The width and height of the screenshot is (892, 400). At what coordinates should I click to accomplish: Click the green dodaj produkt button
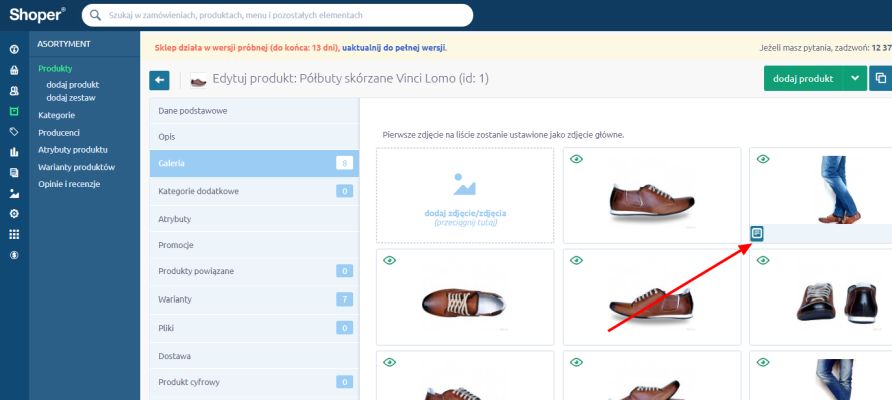[x=802, y=78]
